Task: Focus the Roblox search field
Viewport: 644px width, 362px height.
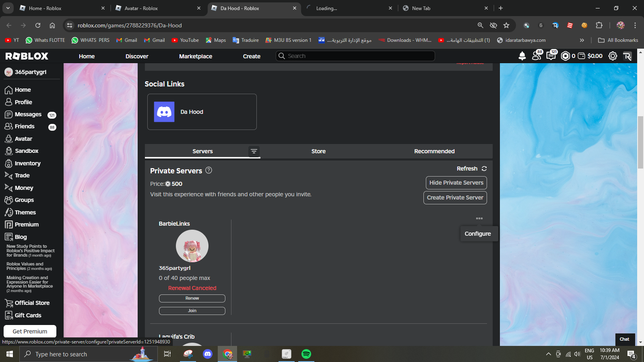Action: coord(355,56)
